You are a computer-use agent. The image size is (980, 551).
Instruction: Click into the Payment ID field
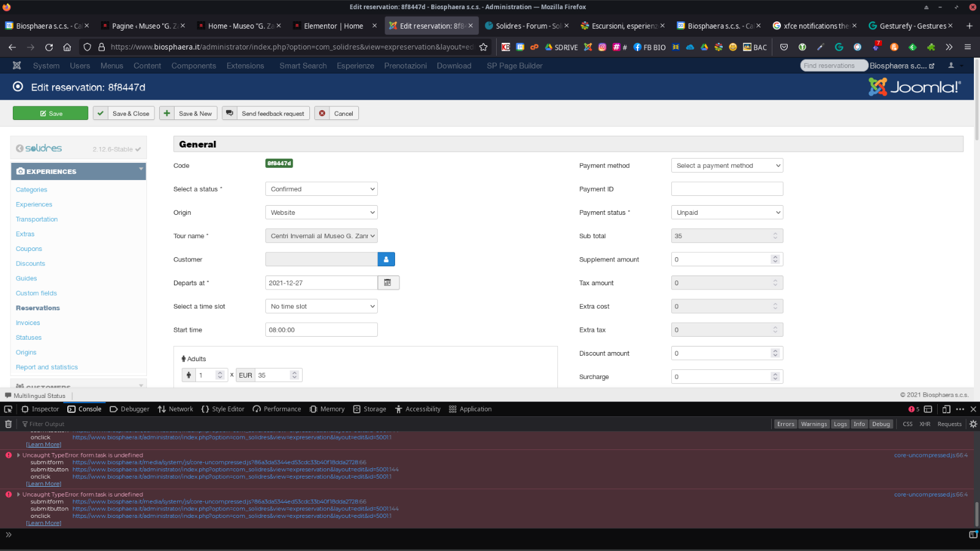click(727, 189)
